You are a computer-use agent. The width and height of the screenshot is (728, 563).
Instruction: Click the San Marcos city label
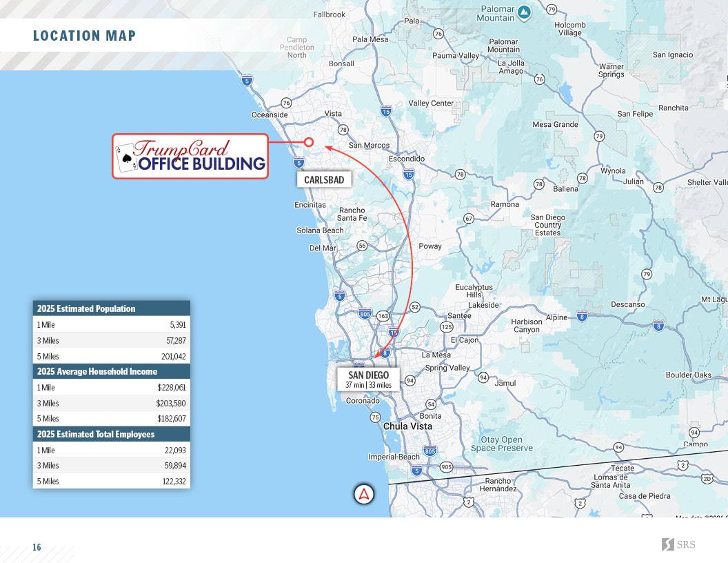tap(370, 145)
